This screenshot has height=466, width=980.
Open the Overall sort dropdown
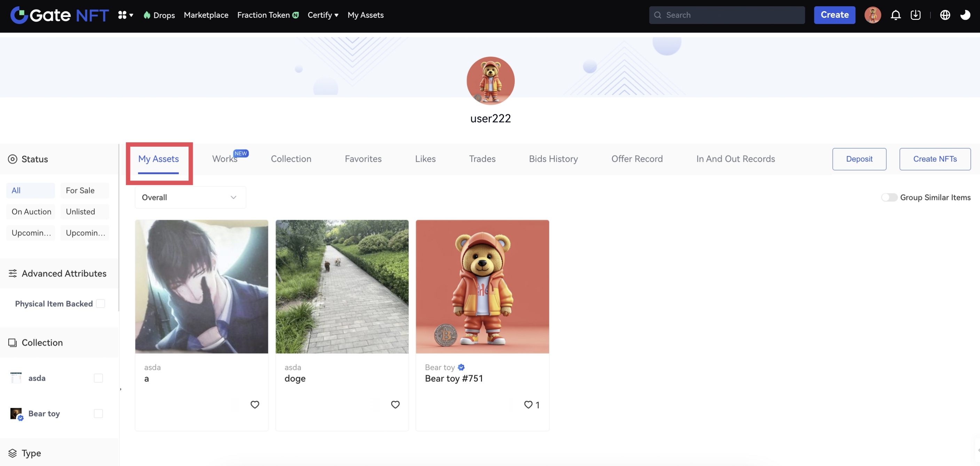pyautogui.click(x=190, y=197)
